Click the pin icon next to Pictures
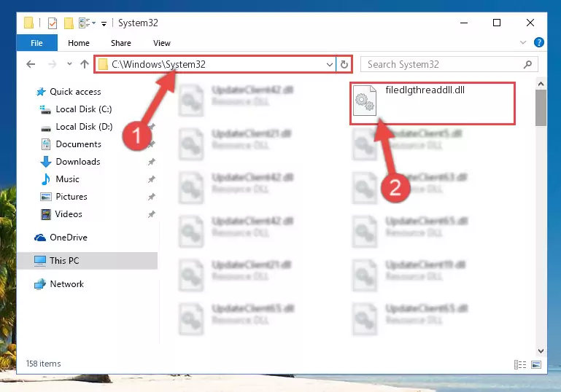Image resolution: width=561 pixels, height=392 pixels. 152,197
